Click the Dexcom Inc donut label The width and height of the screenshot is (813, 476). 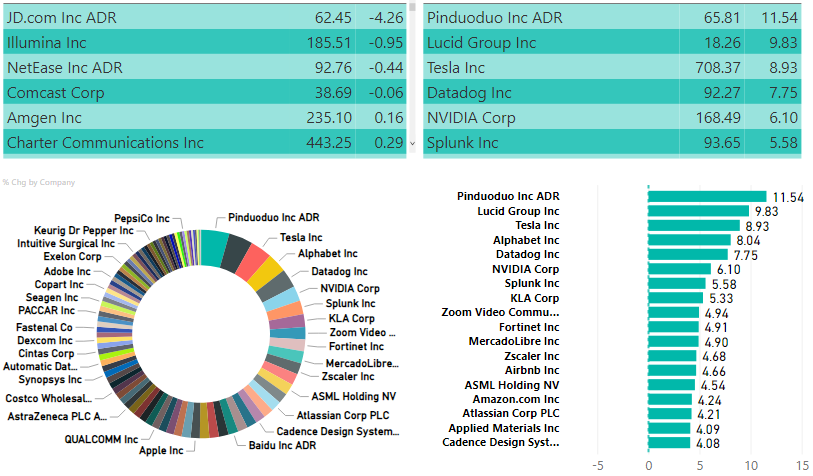click(45, 341)
